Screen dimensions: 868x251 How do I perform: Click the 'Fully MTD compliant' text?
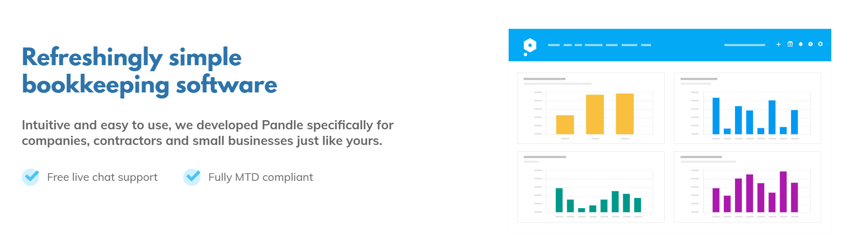tap(261, 177)
